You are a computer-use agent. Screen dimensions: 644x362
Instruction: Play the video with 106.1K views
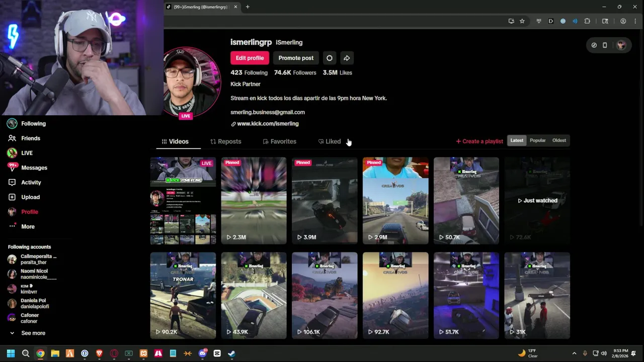point(325,296)
